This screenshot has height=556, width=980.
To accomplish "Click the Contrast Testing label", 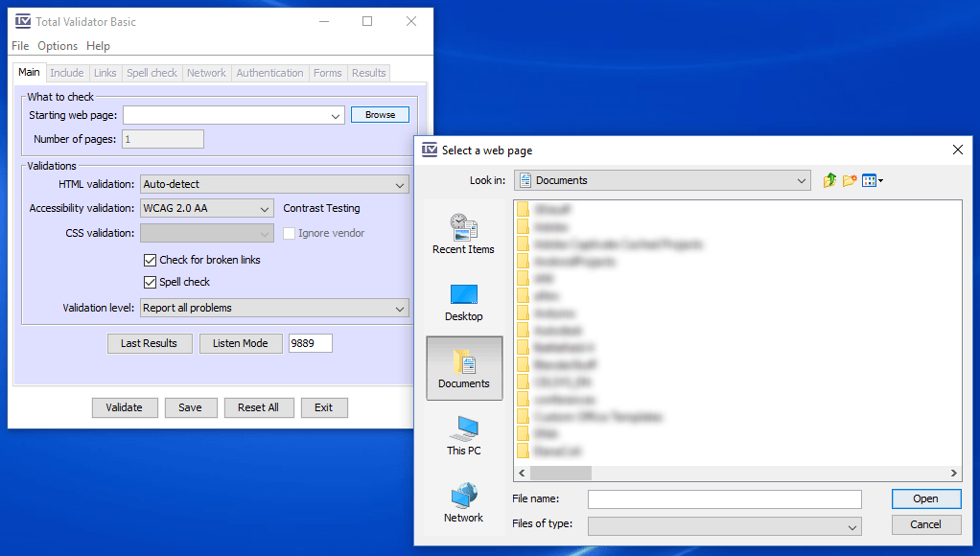I will (x=321, y=208).
